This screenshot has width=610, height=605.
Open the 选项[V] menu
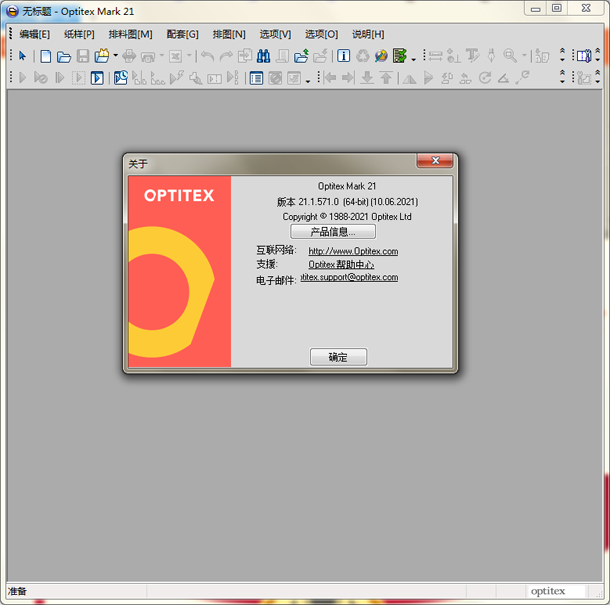275,34
